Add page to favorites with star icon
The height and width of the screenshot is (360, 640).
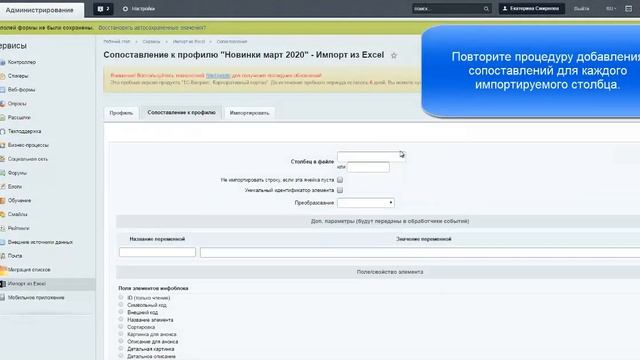(x=394, y=56)
